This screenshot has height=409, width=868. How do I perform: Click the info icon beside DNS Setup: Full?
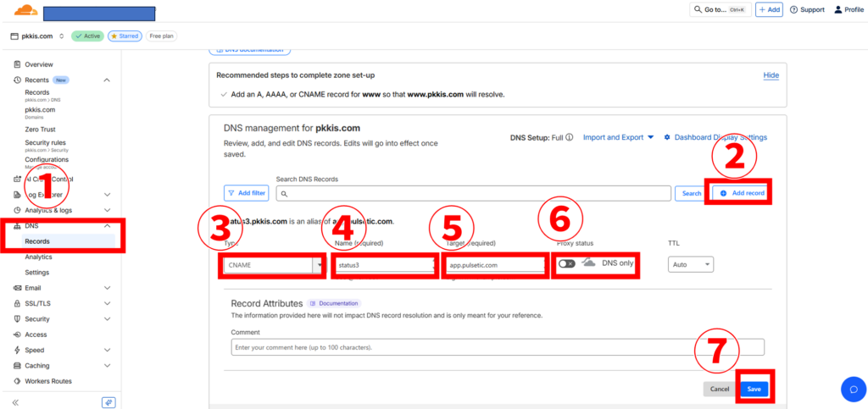point(570,137)
